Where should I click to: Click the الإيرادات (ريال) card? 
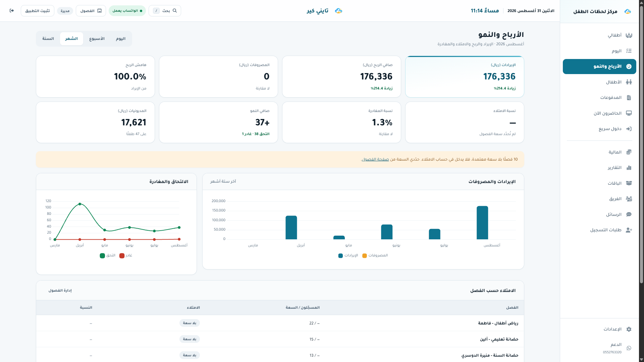click(465, 77)
